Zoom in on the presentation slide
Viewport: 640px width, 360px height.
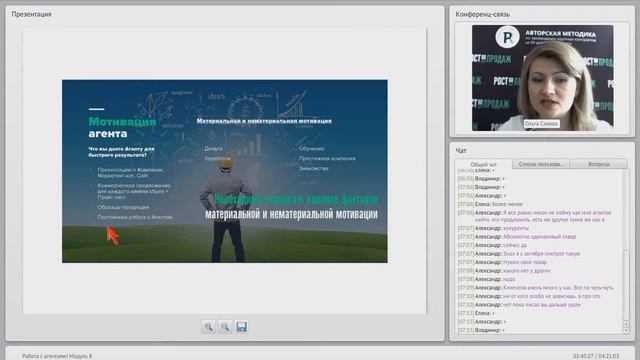pos(208,327)
